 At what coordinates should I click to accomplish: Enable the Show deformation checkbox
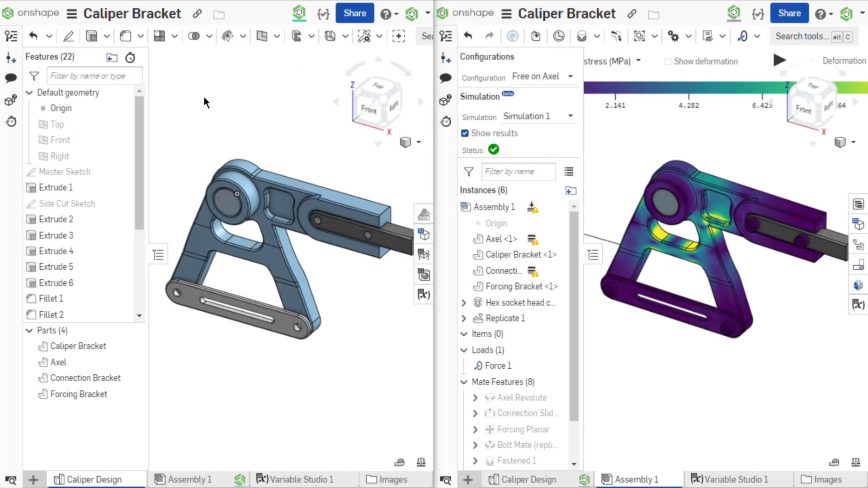click(x=668, y=61)
